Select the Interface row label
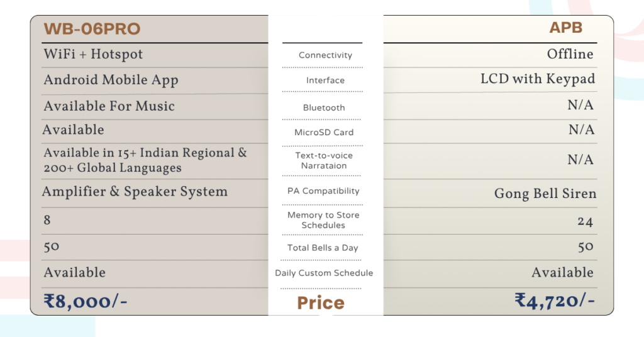The width and height of the screenshot is (644, 337). (x=325, y=80)
